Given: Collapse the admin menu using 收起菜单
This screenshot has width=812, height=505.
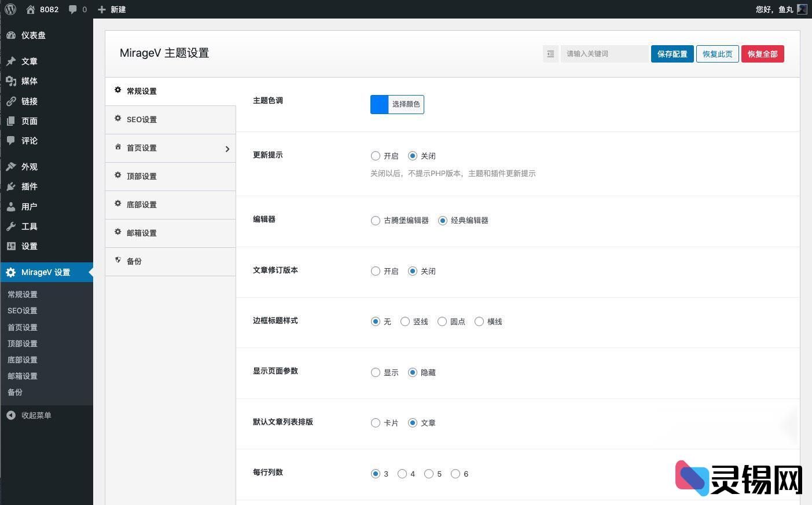Looking at the screenshot, I should click(x=29, y=415).
